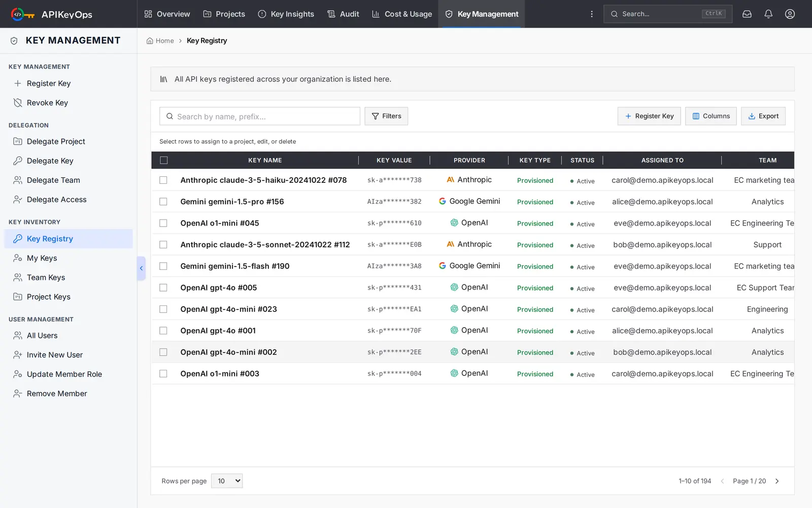Screen dimensions: 812x508
Task: Click the Delegate Team people icon
Action: click(18, 180)
